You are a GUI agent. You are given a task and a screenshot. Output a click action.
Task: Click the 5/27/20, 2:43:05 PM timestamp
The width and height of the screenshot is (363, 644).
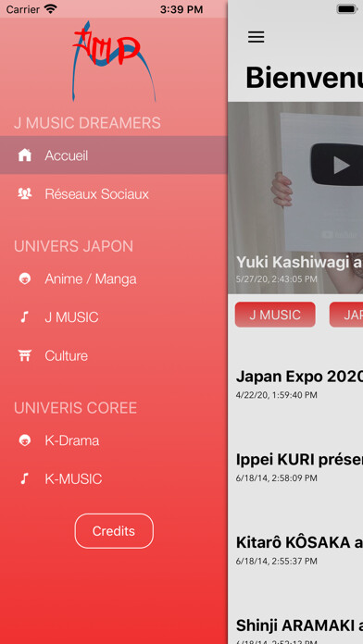point(277,279)
